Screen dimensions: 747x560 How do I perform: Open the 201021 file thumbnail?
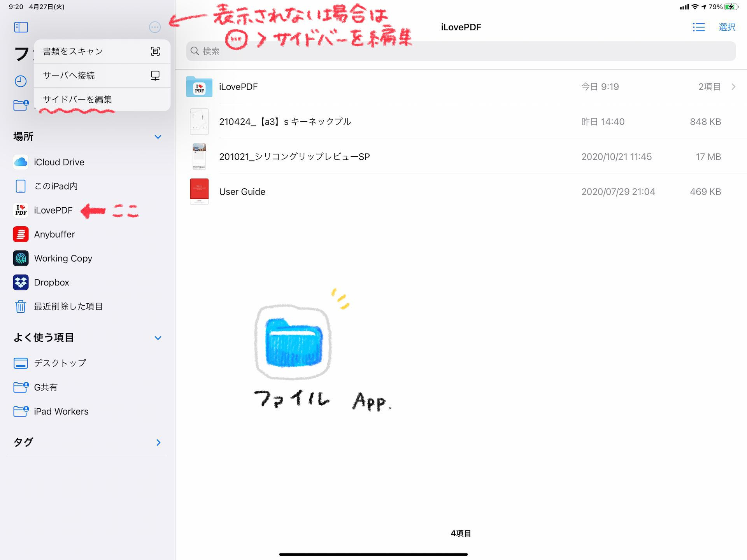pos(199,157)
